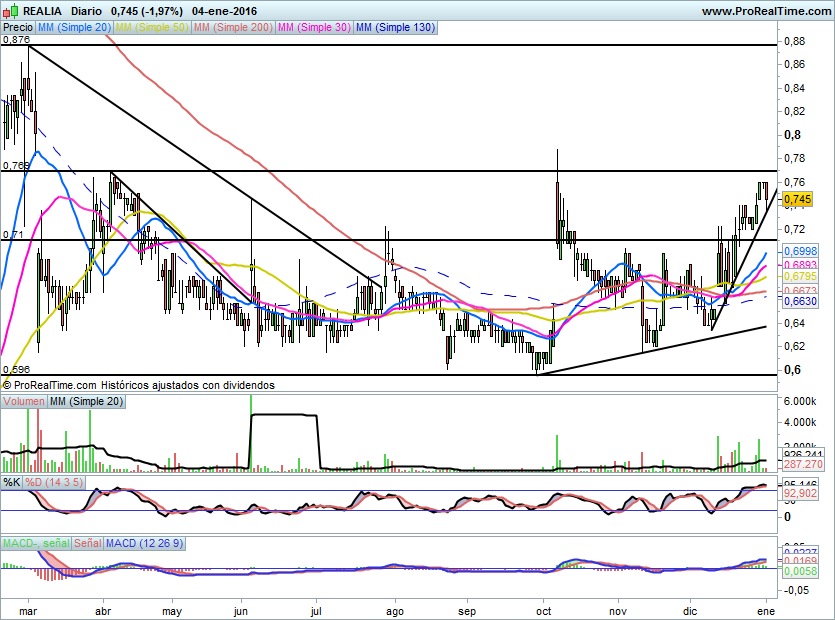The width and height of the screenshot is (835, 620).
Task: Click the yellow 0,745 current price tag
Action: click(797, 200)
